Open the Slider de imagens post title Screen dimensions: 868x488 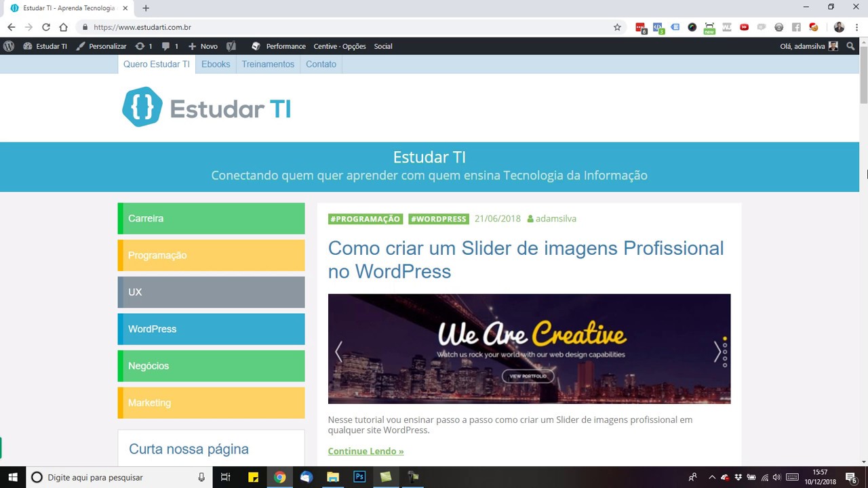pos(526,260)
